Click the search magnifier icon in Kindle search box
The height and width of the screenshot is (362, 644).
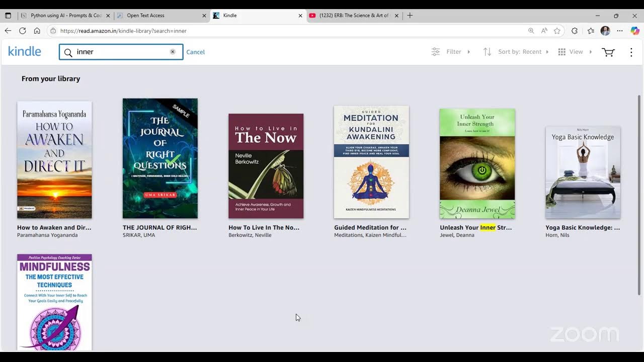[x=68, y=52]
